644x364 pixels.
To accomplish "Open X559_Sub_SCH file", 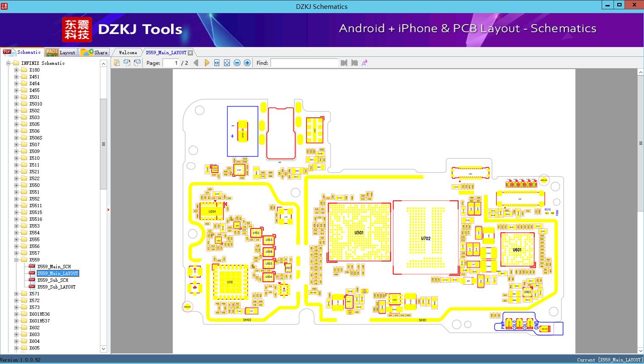I will point(53,280).
